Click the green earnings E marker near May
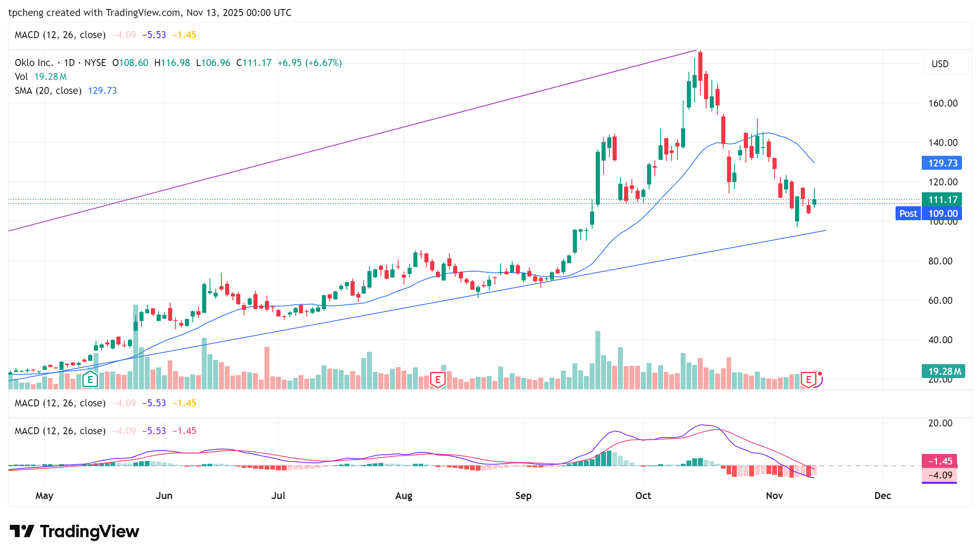The height and width of the screenshot is (556, 980). [90, 379]
